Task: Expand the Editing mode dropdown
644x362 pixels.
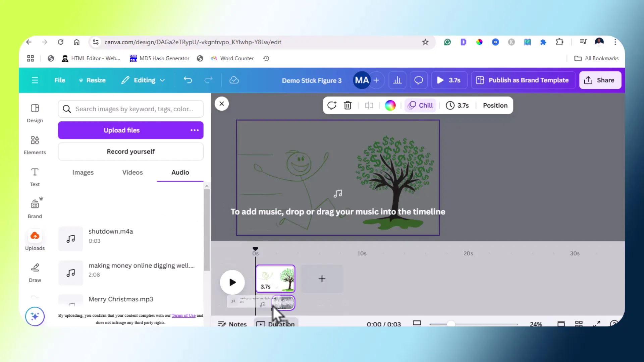Action: pos(144,80)
